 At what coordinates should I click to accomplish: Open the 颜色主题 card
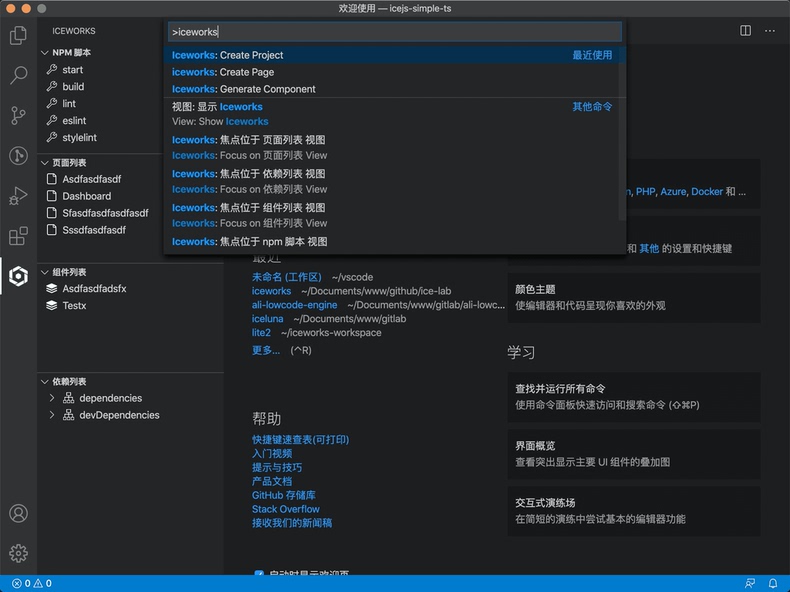click(634, 298)
